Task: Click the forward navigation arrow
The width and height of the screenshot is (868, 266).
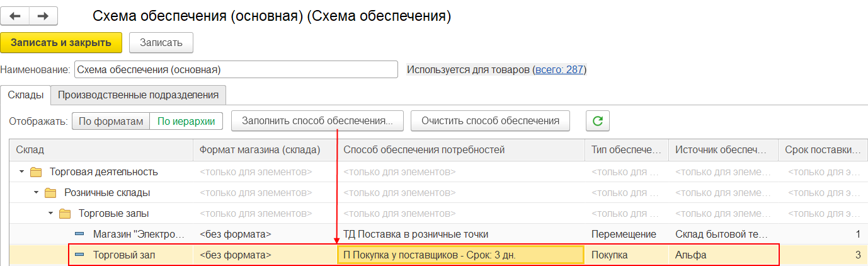Action: (43, 16)
